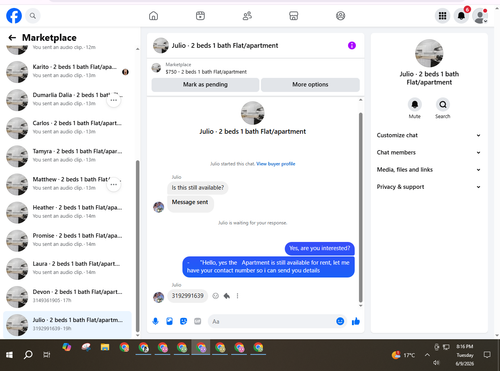Open the Windows Start menu
The image size is (500, 371).
(9, 355)
